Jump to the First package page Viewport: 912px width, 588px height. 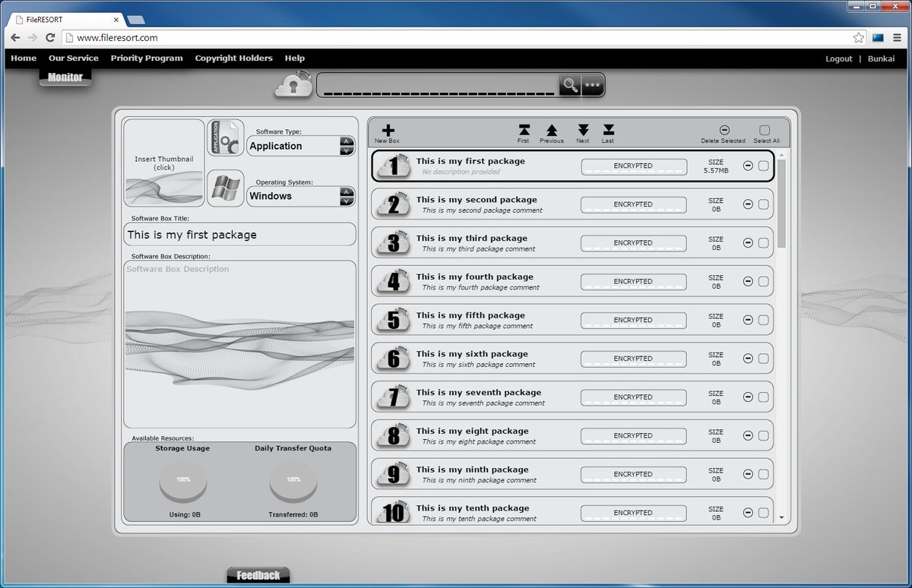[x=524, y=130]
